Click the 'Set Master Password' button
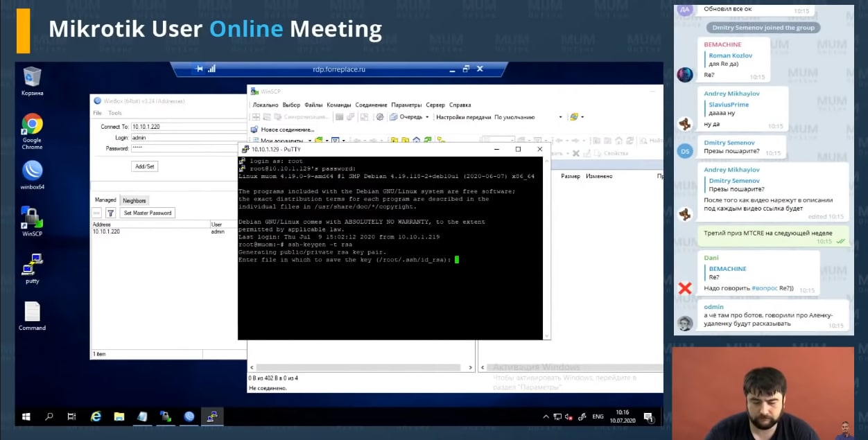The width and height of the screenshot is (868, 440). pos(147,213)
